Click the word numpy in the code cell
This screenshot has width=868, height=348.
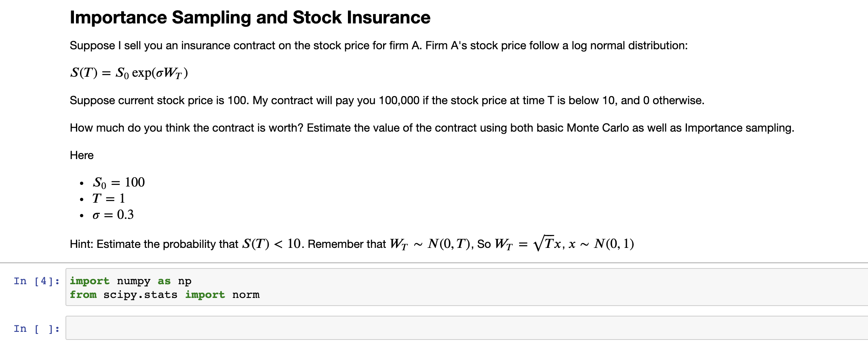(133, 281)
